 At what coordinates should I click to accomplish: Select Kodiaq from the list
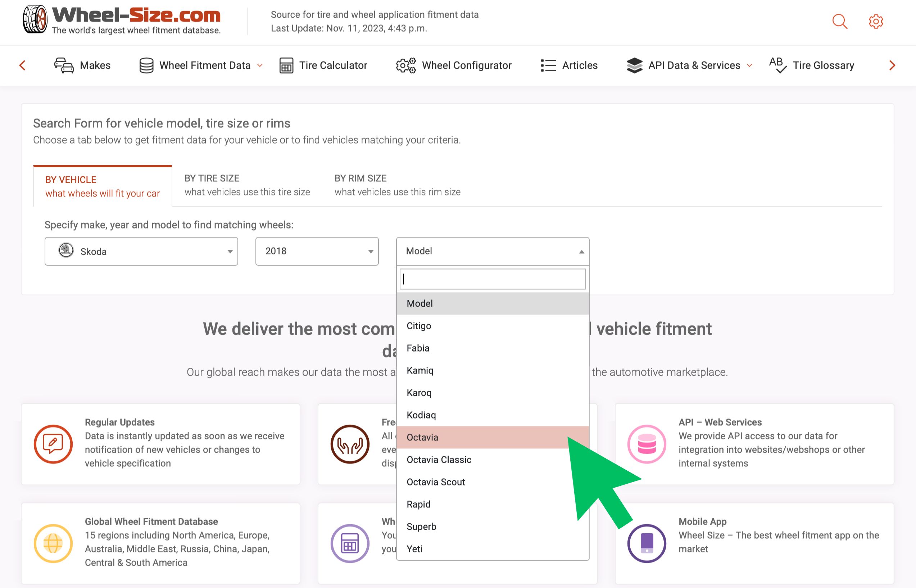click(492, 415)
